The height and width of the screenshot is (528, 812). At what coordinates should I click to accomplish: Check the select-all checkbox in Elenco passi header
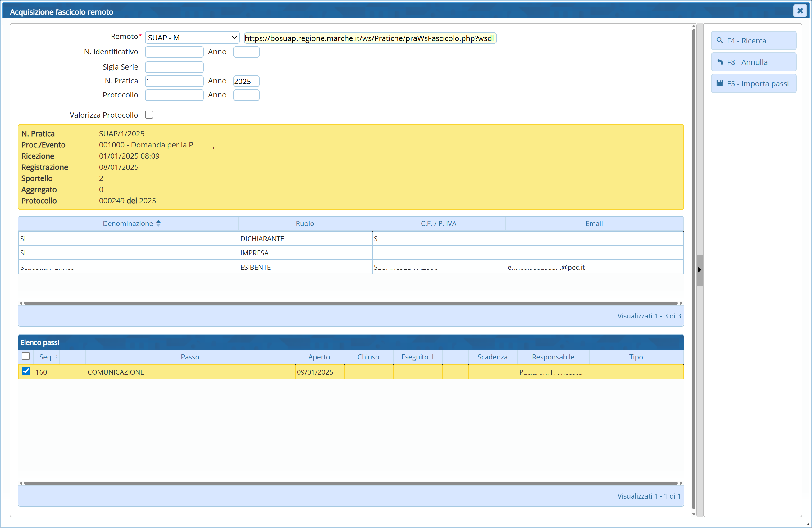point(25,356)
